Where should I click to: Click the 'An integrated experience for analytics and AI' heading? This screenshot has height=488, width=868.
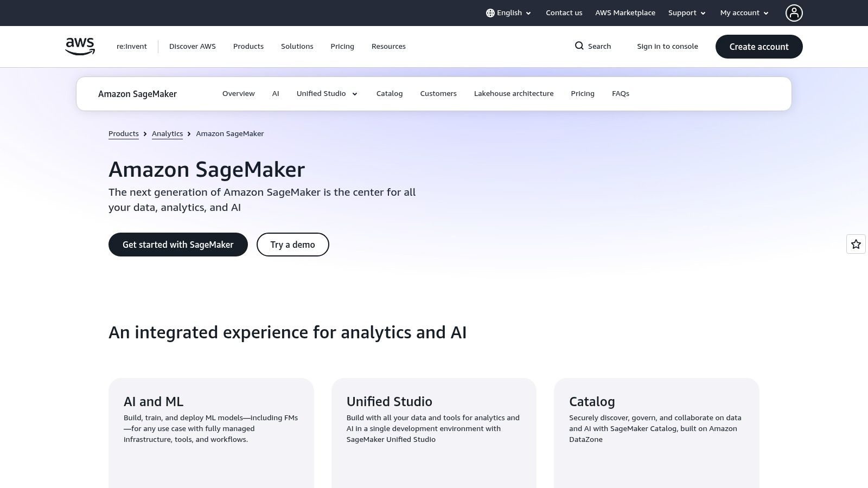click(288, 332)
